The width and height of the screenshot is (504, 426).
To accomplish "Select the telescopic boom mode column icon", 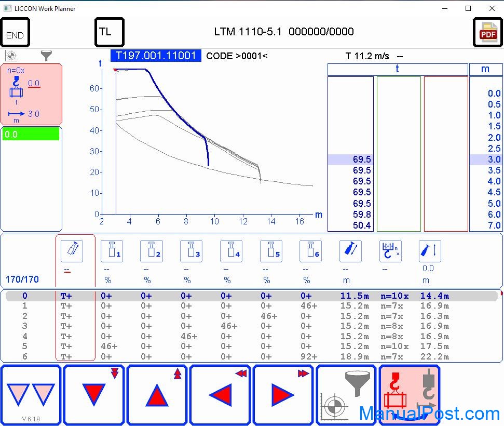I will 72,251.
